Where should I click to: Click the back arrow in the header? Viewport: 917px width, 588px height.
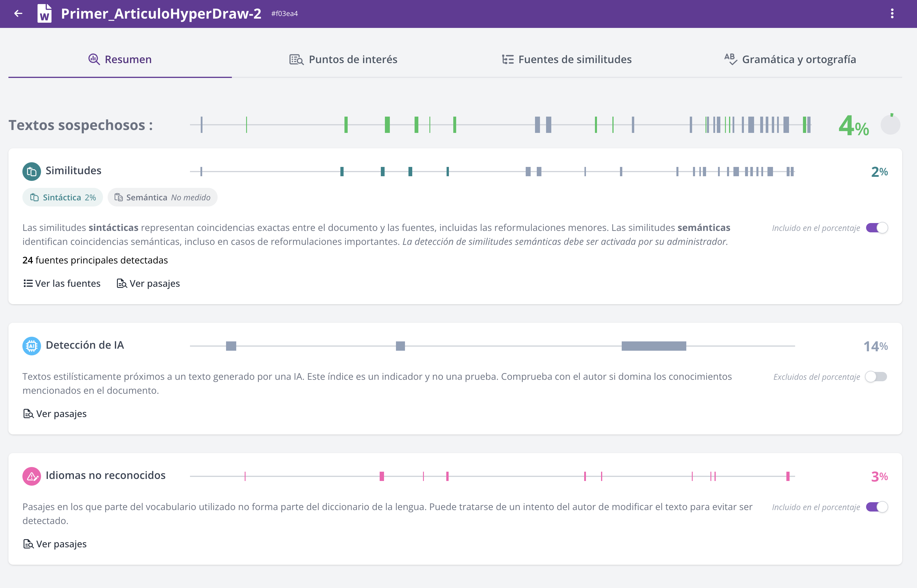[x=18, y=14]
